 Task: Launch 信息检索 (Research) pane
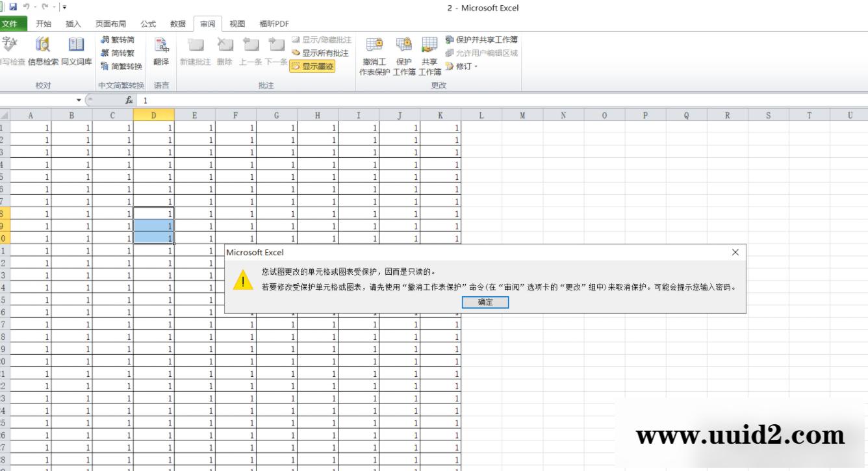pos(42,51)
